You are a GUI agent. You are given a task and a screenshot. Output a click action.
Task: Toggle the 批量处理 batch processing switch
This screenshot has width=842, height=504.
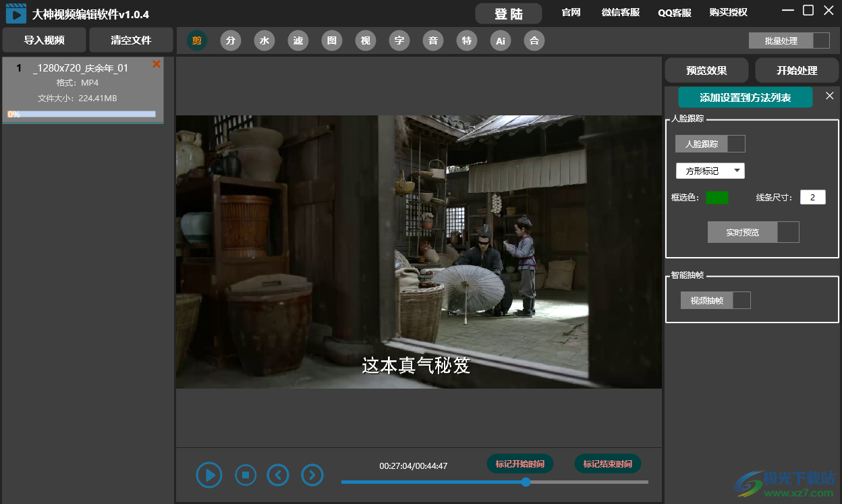(789, 40)
